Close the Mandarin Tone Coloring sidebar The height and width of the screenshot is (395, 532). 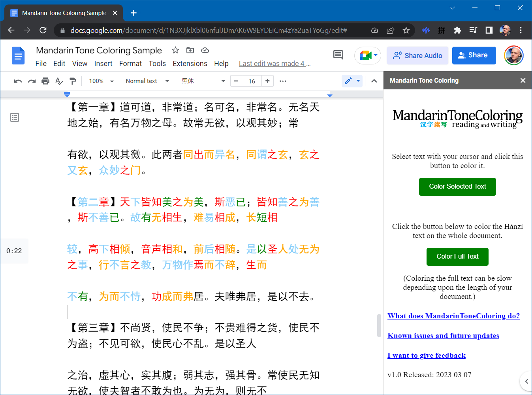click(x=523, y=80)
